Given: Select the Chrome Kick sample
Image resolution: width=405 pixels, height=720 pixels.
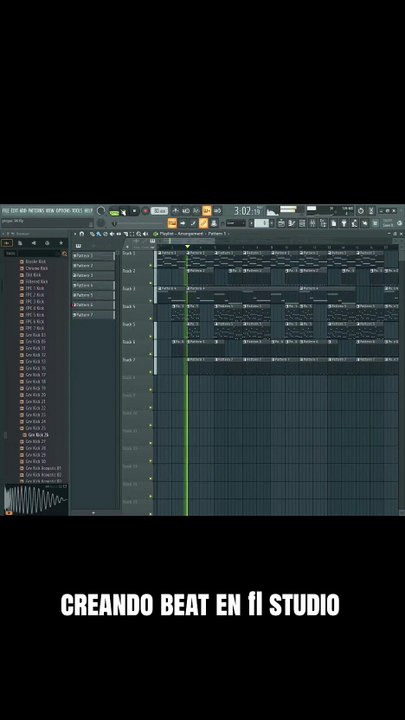Looking at the screenshot, I should [34, 268].
